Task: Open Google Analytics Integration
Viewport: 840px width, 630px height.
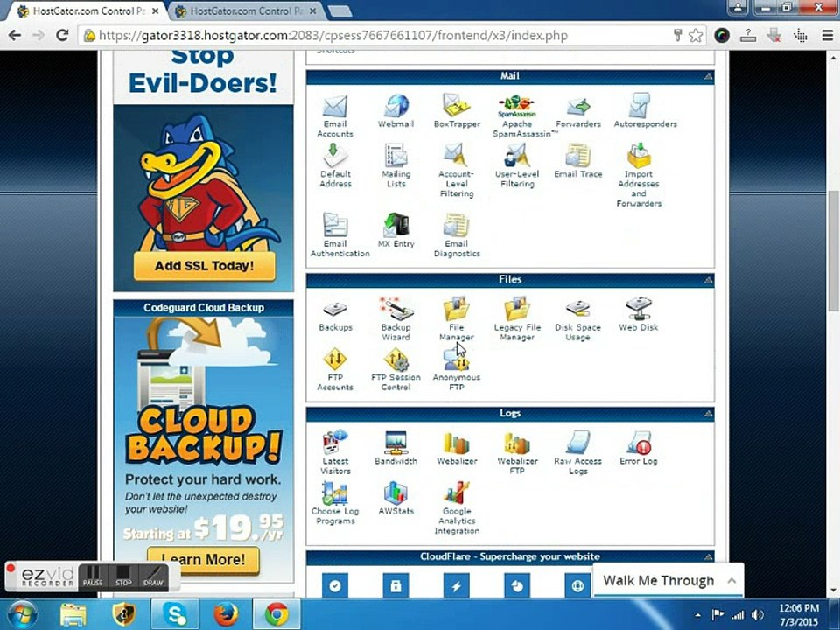Action: click(x=457, y=508)
